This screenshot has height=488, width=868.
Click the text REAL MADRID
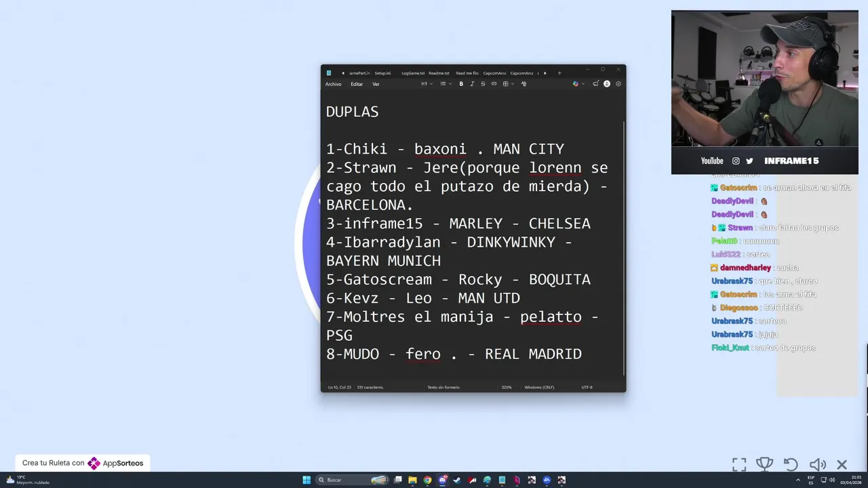[533, 354]
